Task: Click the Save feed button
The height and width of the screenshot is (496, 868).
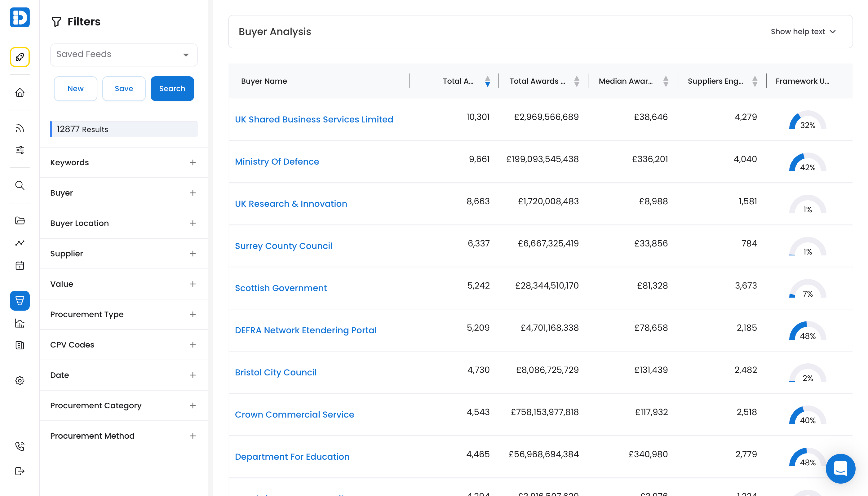Action: (x=124, y=89)
